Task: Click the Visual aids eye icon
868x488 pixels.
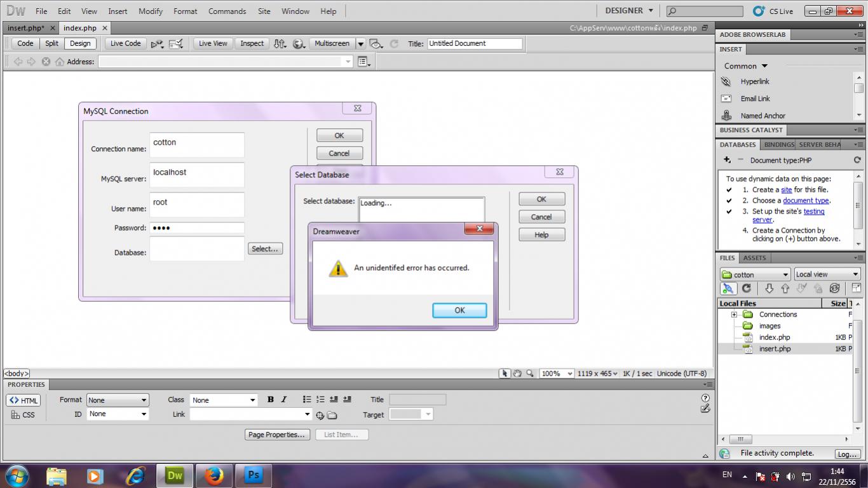Action: (x=376, y=43)
